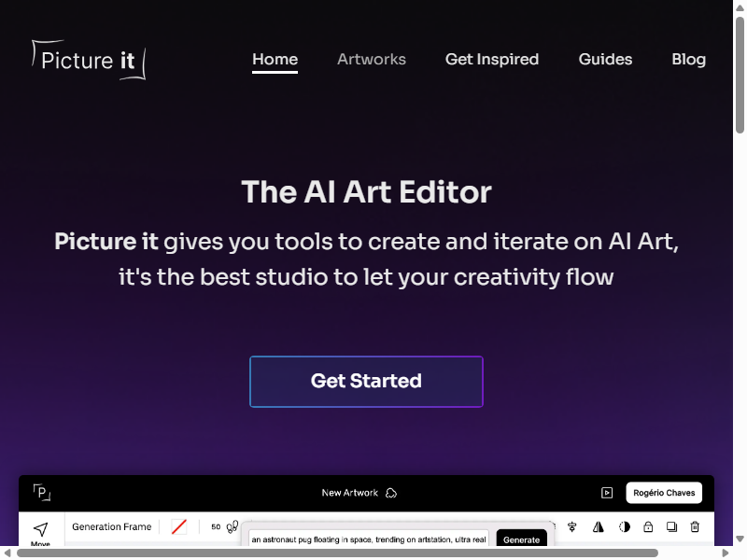Select the Move tool arrow icon

pos(40,529)
